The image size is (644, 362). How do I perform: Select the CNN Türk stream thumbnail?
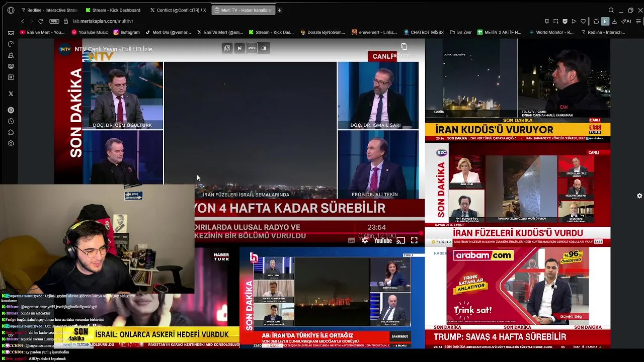[518, 90]
